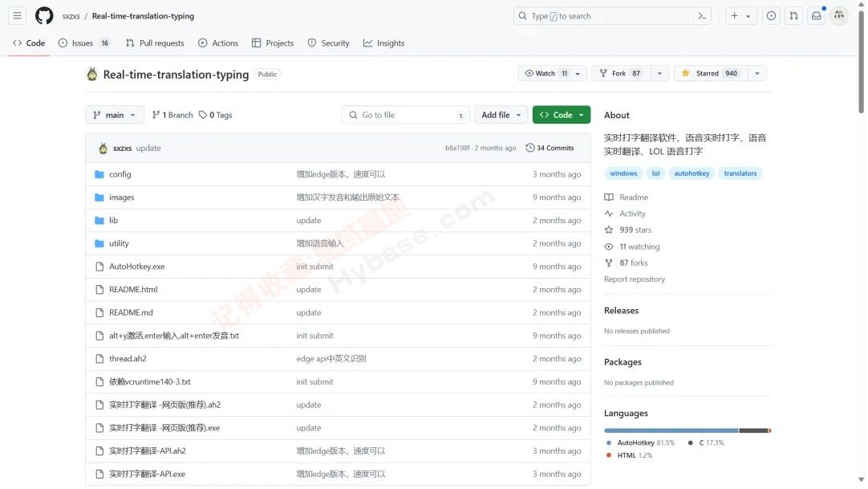Screen dimensions: 868x489
Task: Open the 34 Commits link
Action: 550,148
